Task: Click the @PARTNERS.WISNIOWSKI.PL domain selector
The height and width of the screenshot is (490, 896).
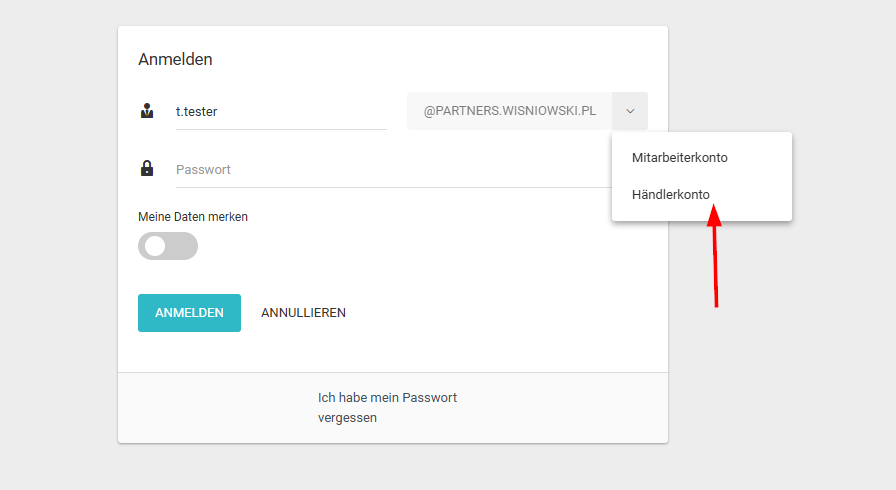Action: (510, 111)
